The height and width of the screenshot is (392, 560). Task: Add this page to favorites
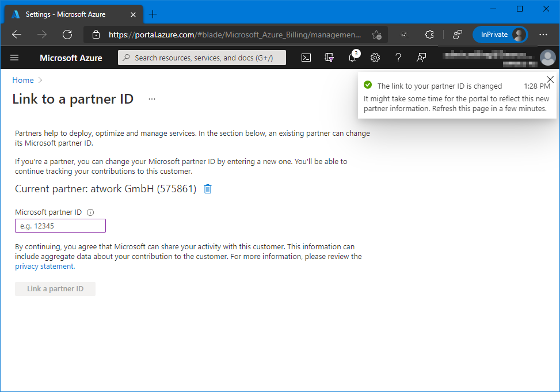(x=376, y=35)
